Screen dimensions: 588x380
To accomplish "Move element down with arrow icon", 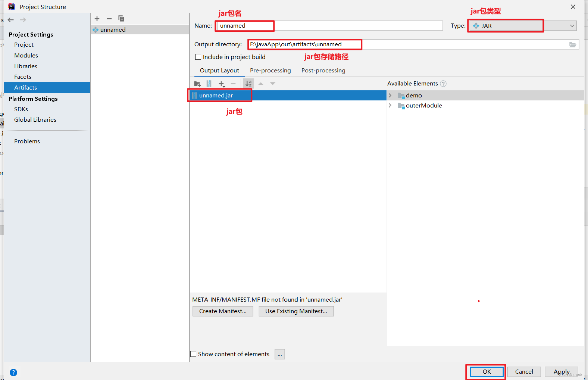I will click(273, 84).
